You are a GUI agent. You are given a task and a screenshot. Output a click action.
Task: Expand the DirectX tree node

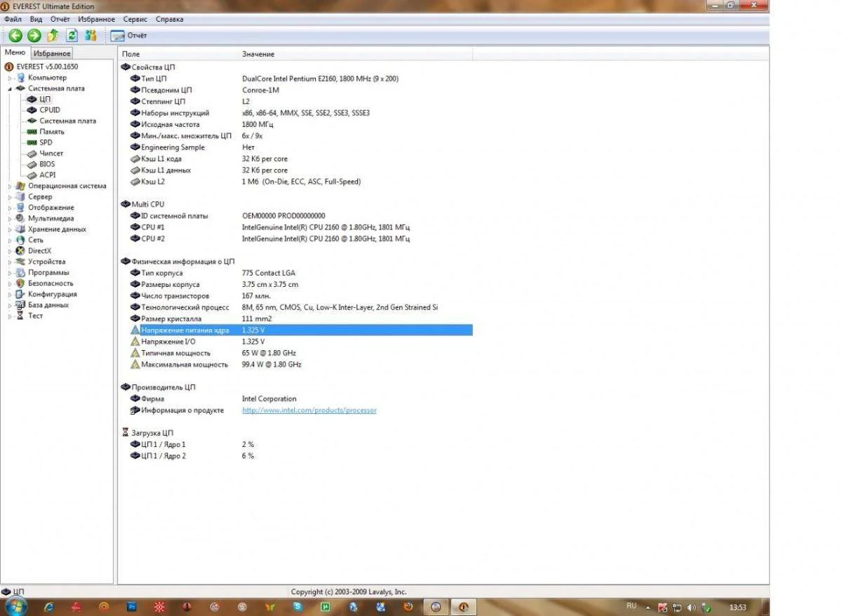(11, 251)
